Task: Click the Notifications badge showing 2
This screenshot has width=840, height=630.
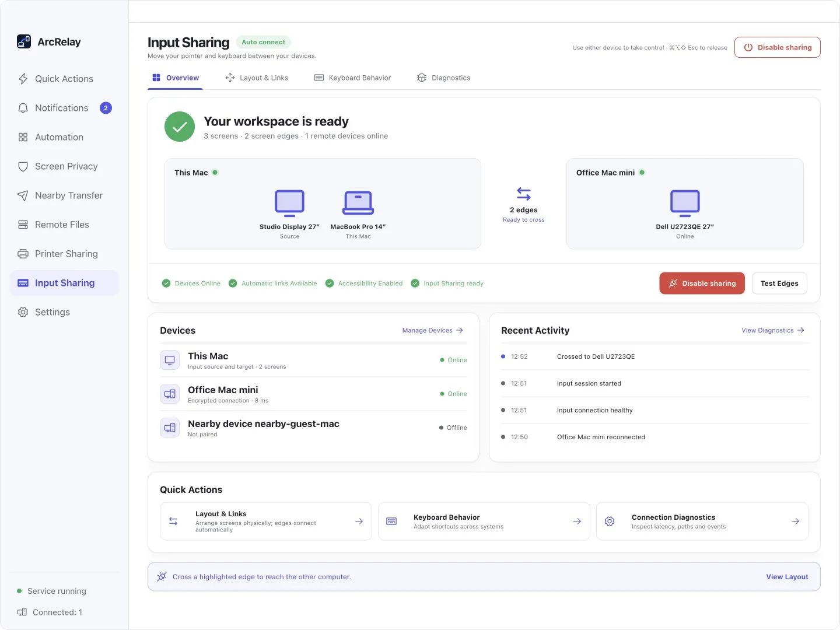Action: [x=106, y=108]
